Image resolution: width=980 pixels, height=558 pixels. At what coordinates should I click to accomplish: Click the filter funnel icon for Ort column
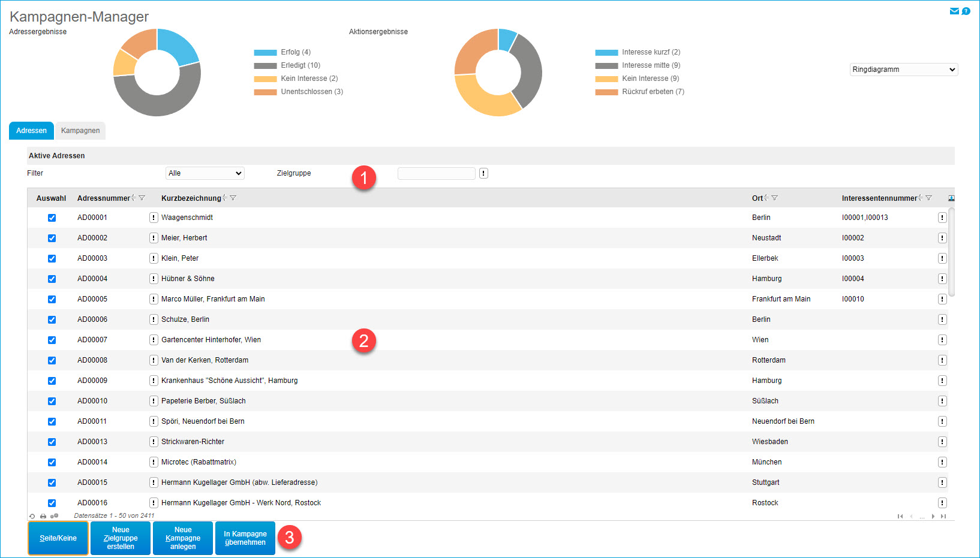pos(774,198)
